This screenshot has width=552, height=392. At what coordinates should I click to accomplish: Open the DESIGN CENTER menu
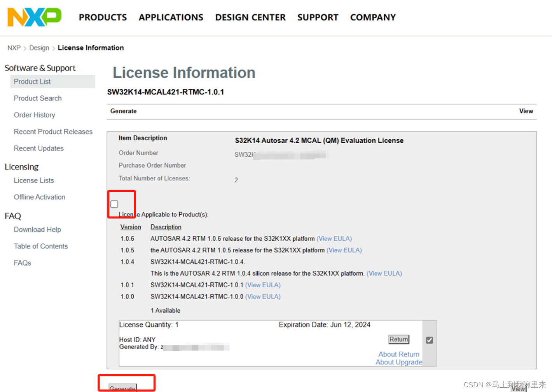coord(250,17)
